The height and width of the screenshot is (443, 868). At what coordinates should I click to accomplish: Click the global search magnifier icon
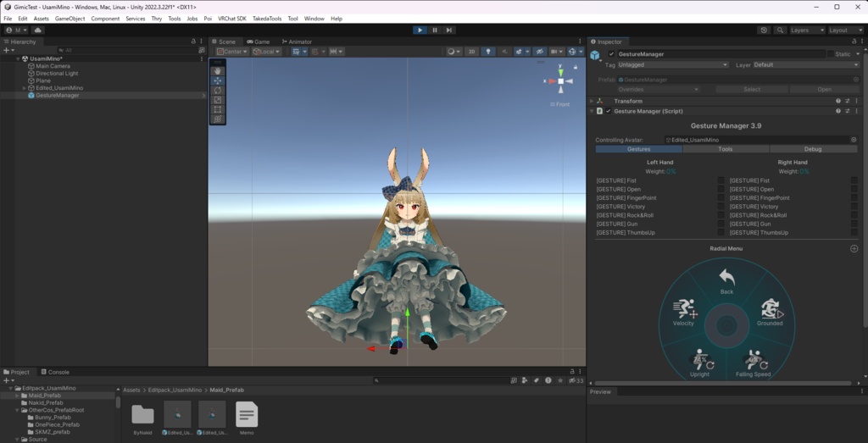click(780, 30)
